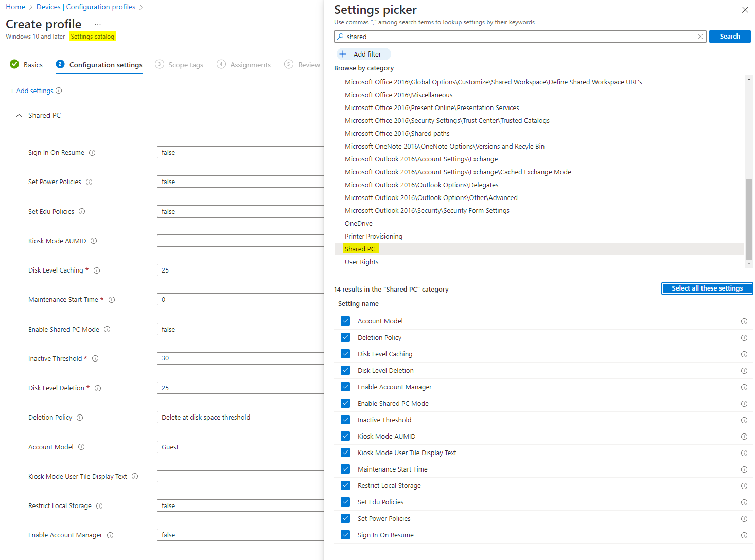Viewport: 755px width, 560px height.
Task: Select Shared PC in the category browse list
Action: (x=360, y=248)
